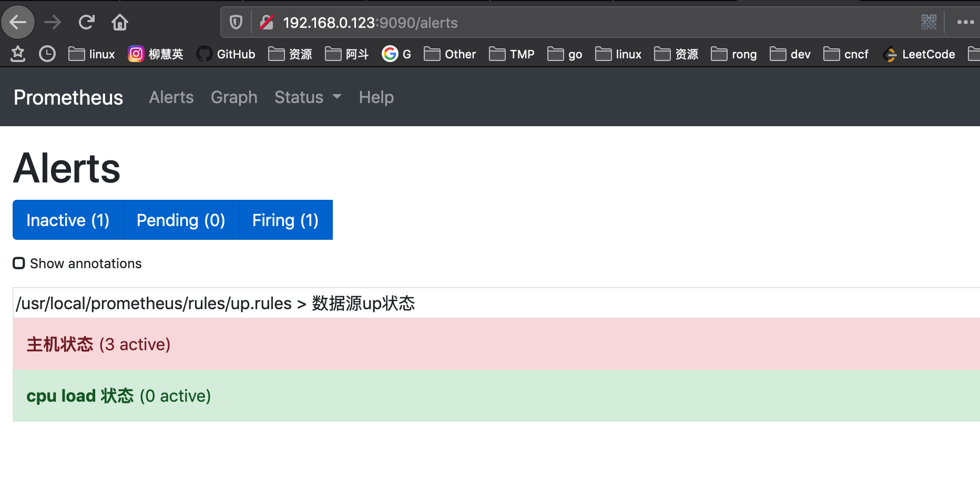Open the second 资源 bookmark folder
The height and width of the screenshot is (489, 980).
(x=676, y=54)
